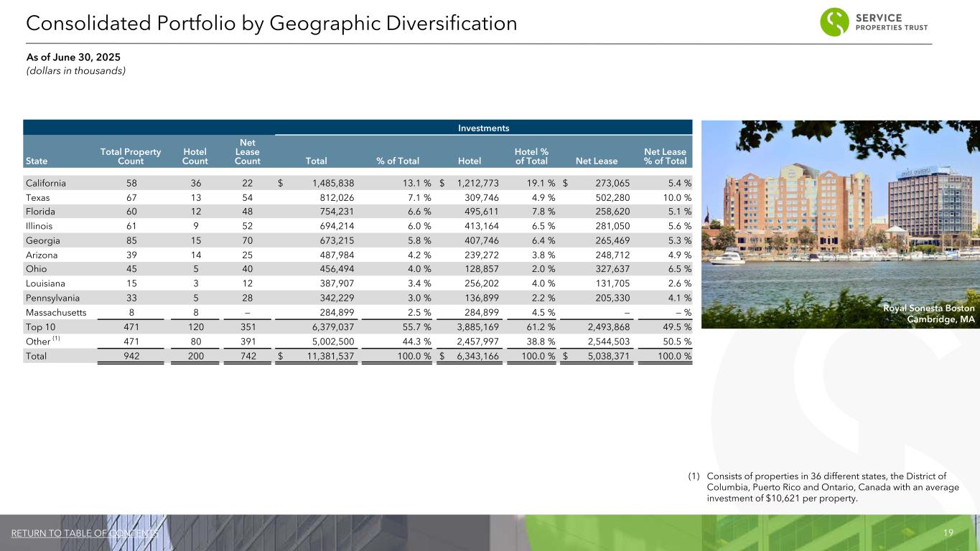Click the Return to Table of Contents link
Screen dimensions: 980x551
click(x=85, y=533)
